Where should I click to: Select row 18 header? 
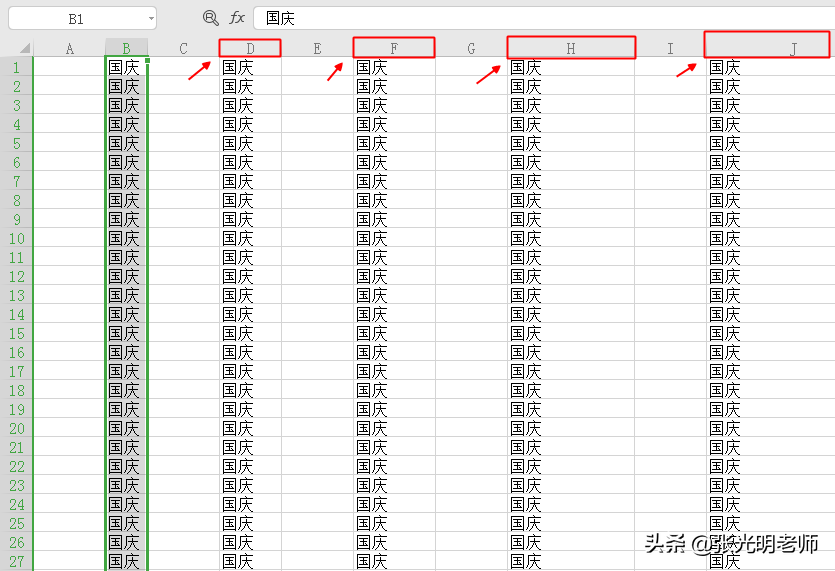point(17,390)
